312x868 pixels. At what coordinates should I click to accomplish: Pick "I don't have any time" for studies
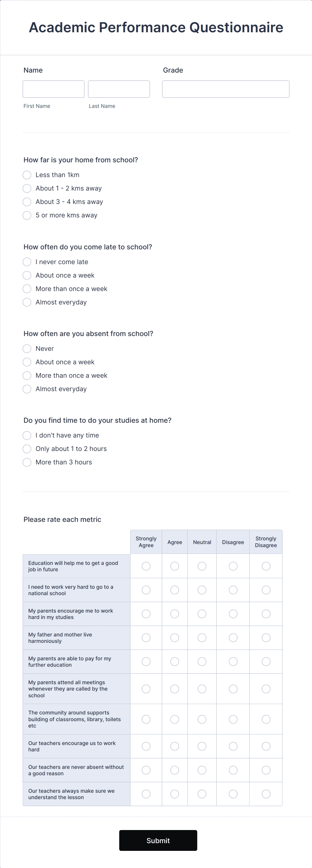coord(27,436)
